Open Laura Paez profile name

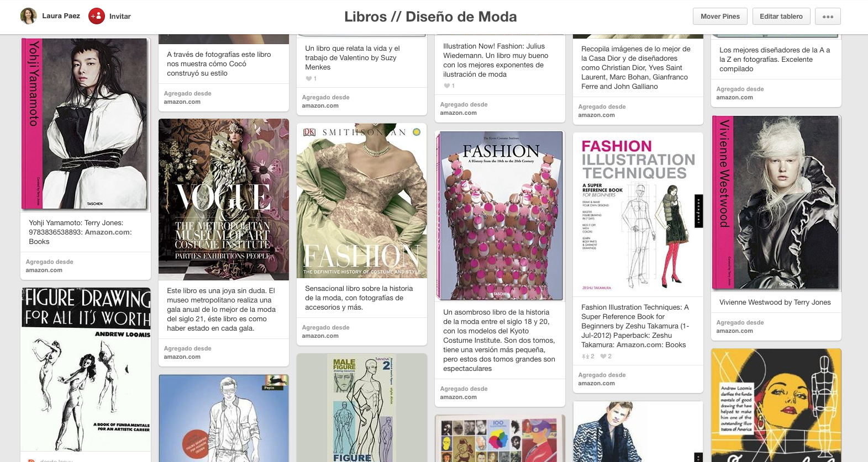coord(61,16)
